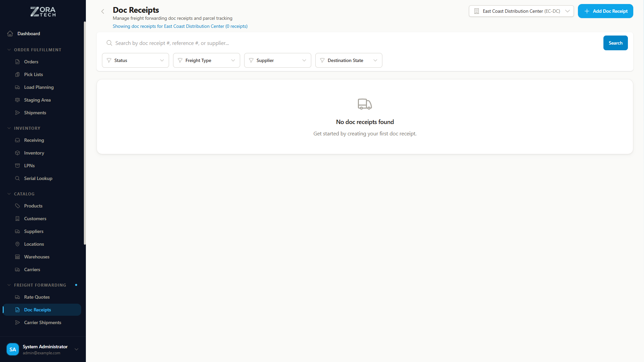Open the East Coast Distribution Center selector
The height and width of the screenshot is (362, 644).
(521, 11)
